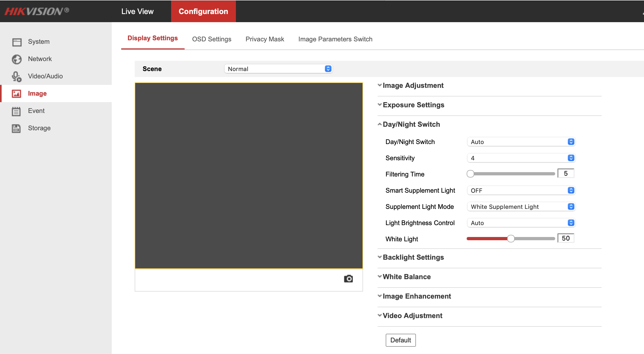644x354 pixels.
Task: Click the Filtering Time value field
Action: pyautogui.click(x=566, y=173)
